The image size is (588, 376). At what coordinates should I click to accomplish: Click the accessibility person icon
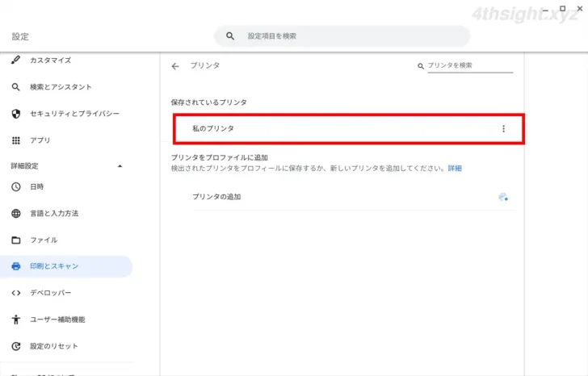pyautogui.click(x=16, y=320)
